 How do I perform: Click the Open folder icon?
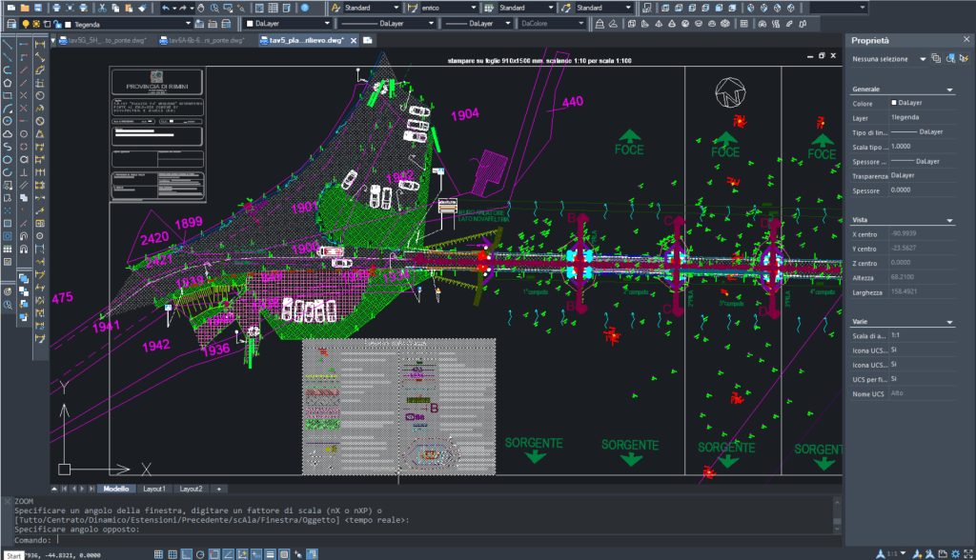pos(24,8)
